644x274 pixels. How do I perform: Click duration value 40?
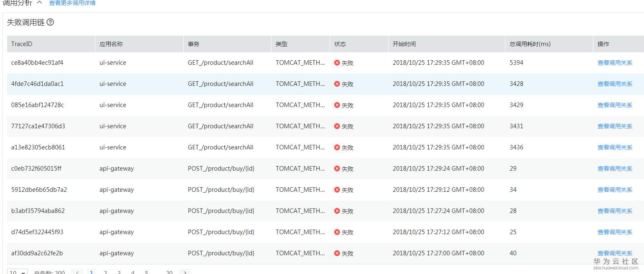513,253
